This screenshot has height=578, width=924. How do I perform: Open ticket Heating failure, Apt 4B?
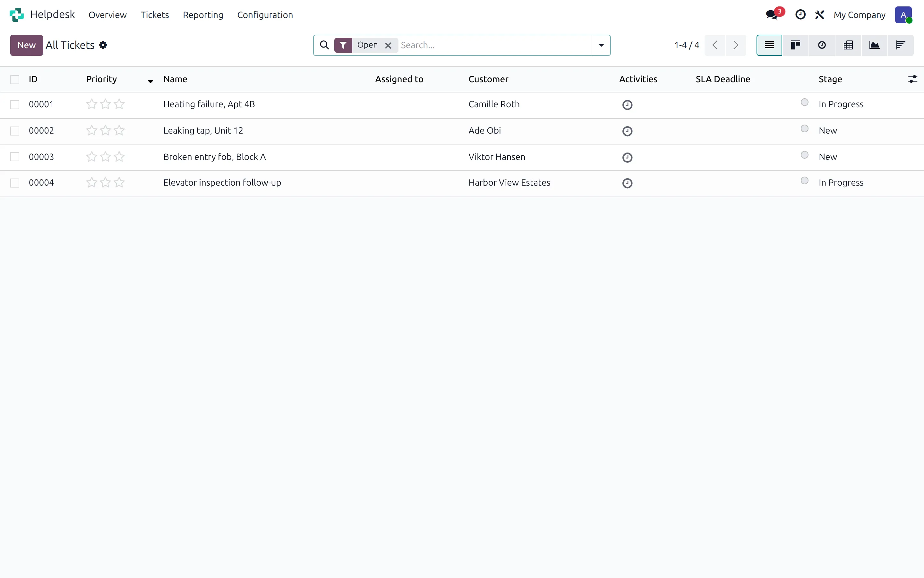click(x=209, y=104)
